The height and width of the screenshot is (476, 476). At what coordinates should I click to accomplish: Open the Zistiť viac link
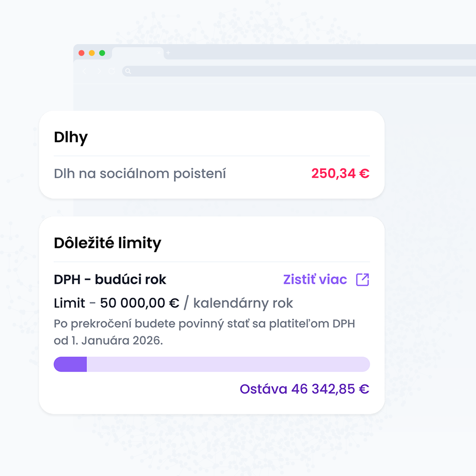pyautogui.click(x=314, y=279)
